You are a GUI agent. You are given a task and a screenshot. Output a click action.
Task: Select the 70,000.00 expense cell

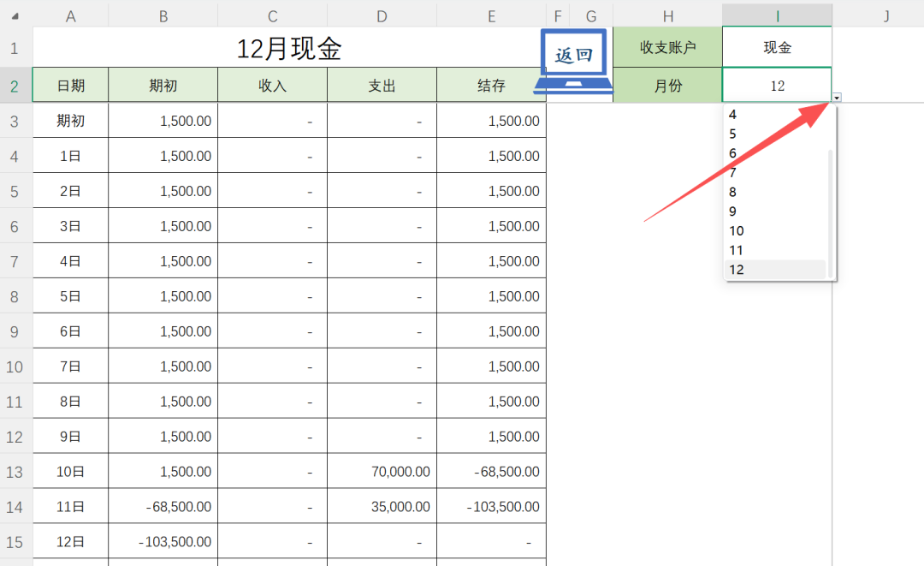pyautogui.click(x=382, y=472)
